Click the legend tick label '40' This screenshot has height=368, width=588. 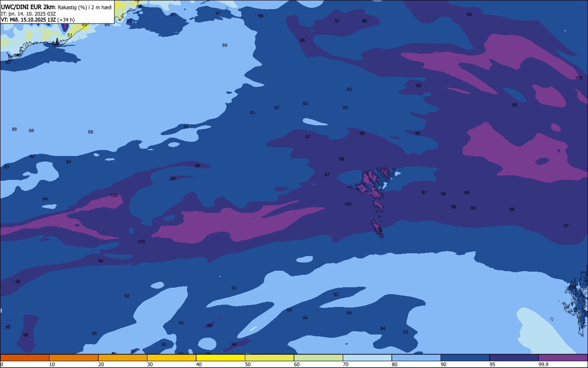199,364
